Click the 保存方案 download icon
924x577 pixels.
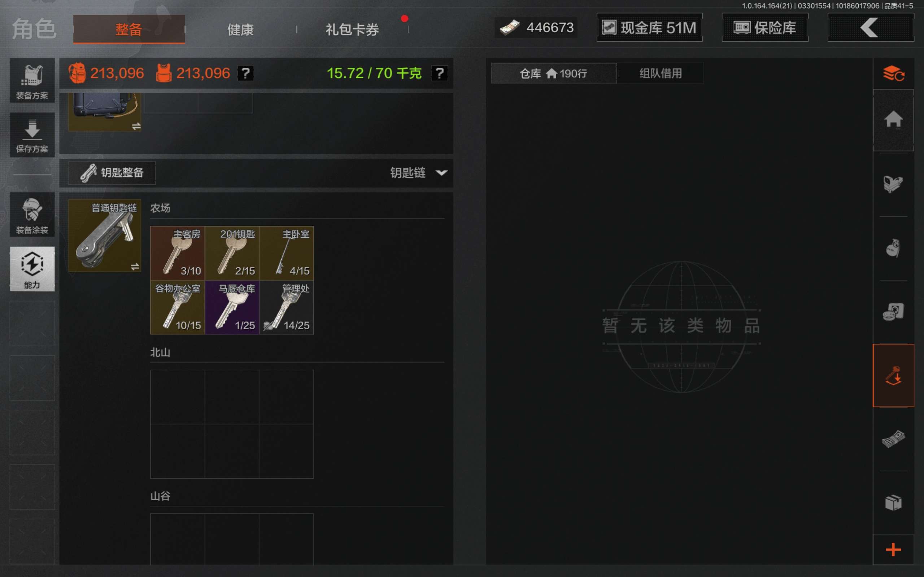point(32,135)
